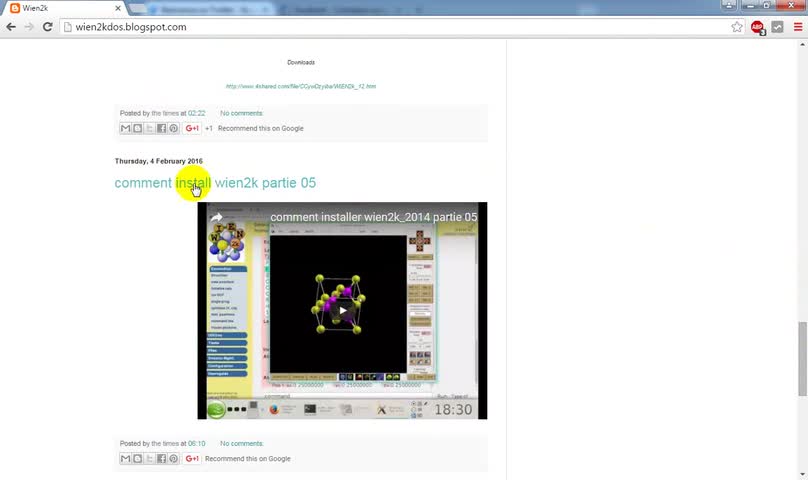The image size is (808, 480).
Task: Click the scrollbar down arrow
Action: point(802,475)
